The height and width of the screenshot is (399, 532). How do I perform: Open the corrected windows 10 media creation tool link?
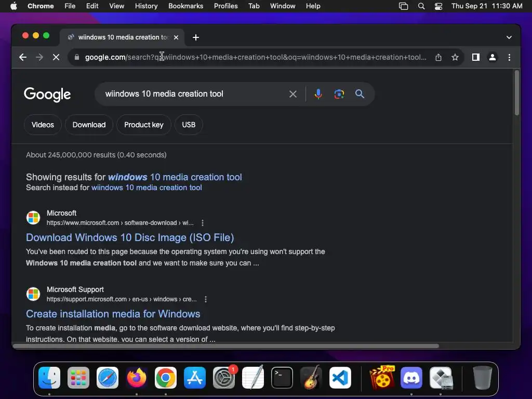175,177
